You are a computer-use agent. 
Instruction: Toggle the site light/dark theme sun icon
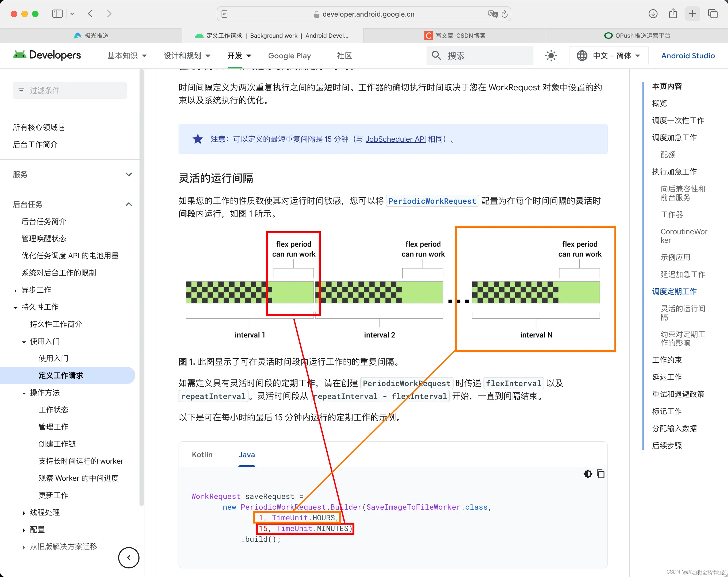pyautogui.click(x=551, y=55)
